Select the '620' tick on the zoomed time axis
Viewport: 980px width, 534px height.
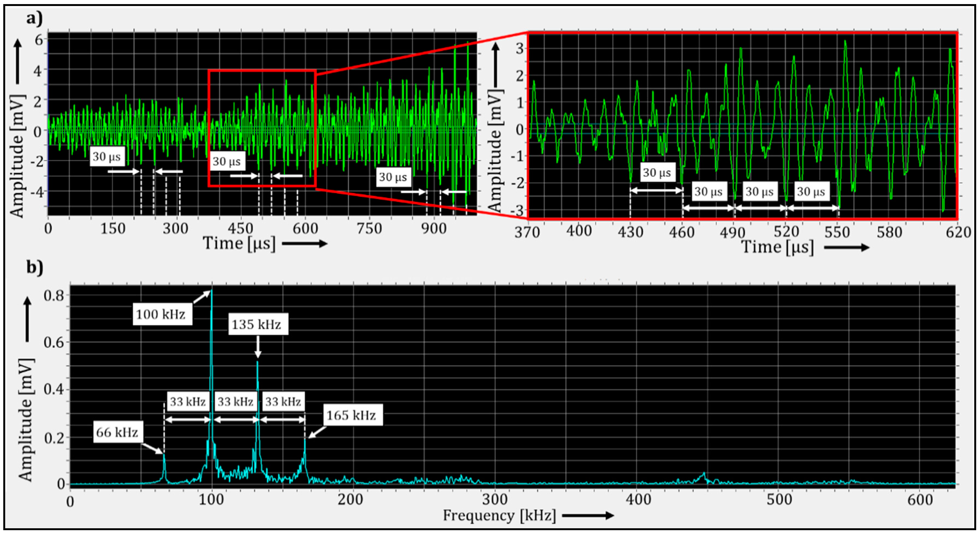point(959,232)
